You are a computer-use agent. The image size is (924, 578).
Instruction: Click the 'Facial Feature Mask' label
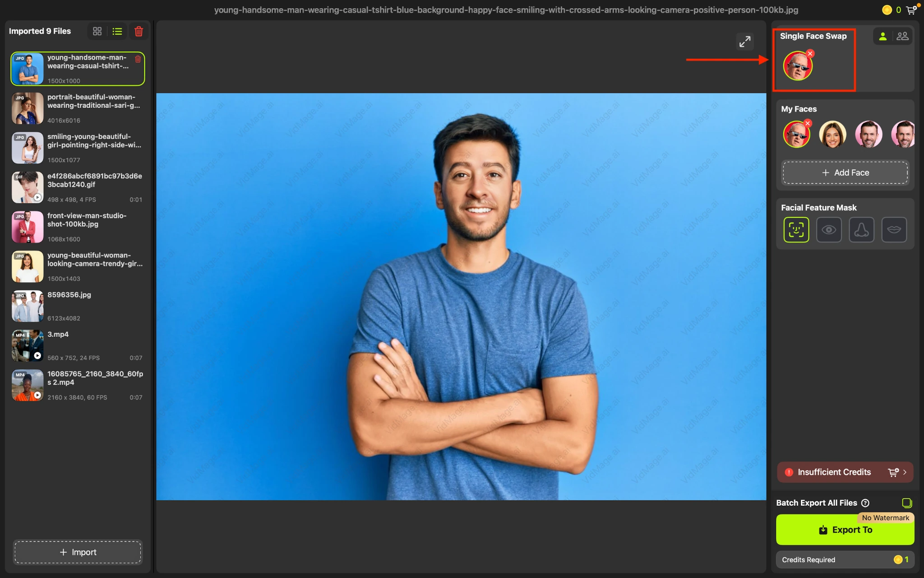(x=818, y=208)
